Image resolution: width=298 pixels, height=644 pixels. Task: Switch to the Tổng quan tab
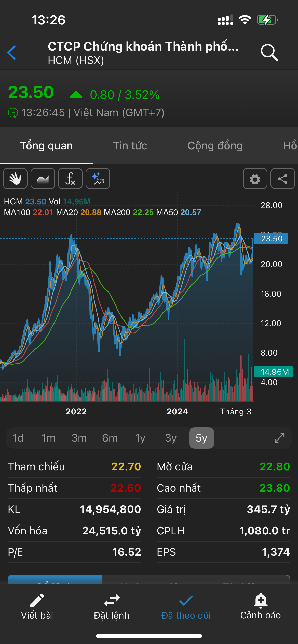click(46, 146)
